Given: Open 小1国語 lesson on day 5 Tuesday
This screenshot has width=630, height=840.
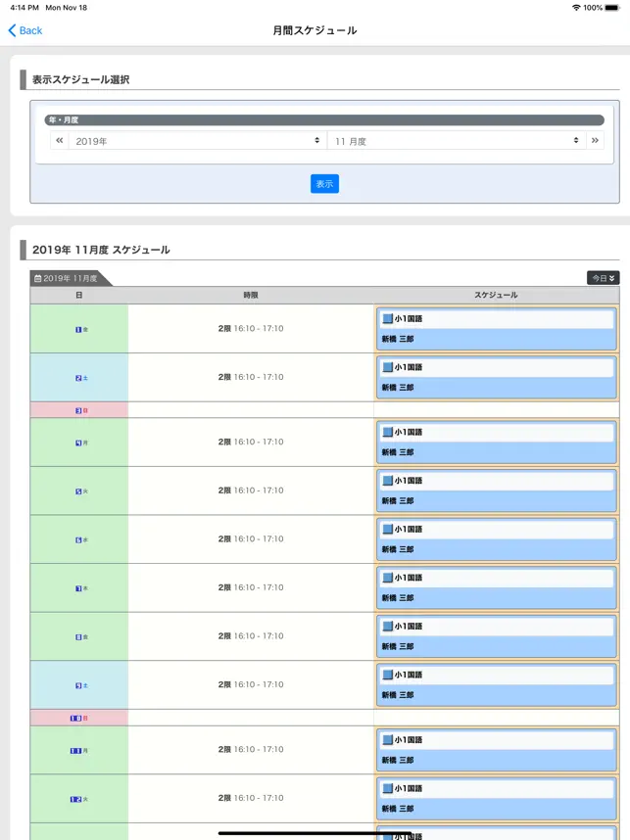Looking at the screenshot, I should (496, 490).
